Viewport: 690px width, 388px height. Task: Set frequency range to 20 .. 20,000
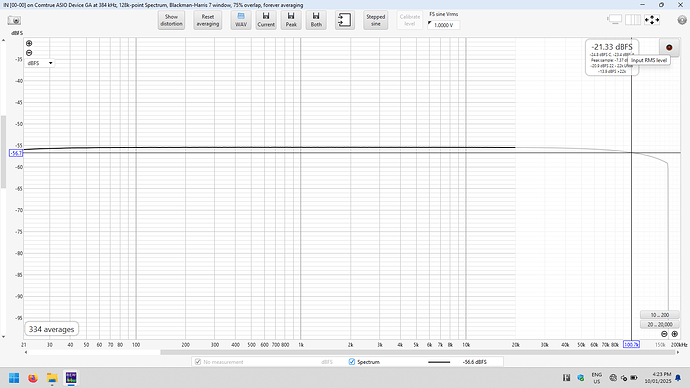click(x=660, y=324)
